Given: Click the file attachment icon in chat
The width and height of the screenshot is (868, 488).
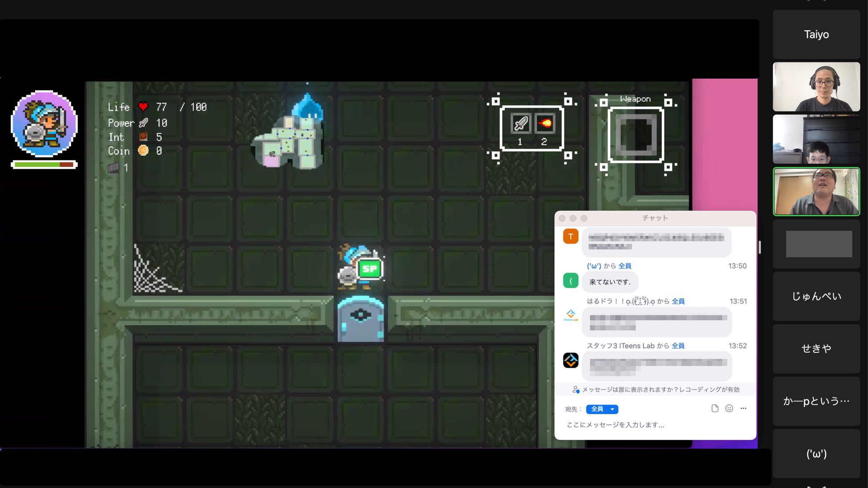Looking at the screenshot, I should coord(715,408).
